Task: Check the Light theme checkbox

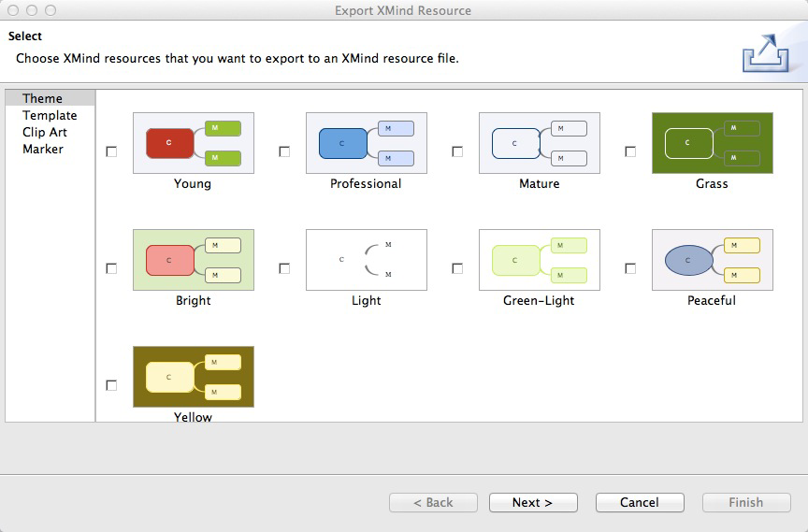Action: (x=284, y=268)
